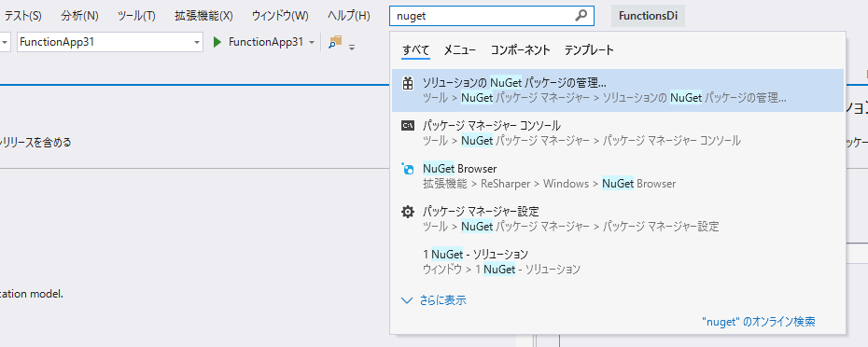This screenshot has width=868, height=347.
Task: Open the ヘルプ(H) menu
Action: (x=349, y=16)
